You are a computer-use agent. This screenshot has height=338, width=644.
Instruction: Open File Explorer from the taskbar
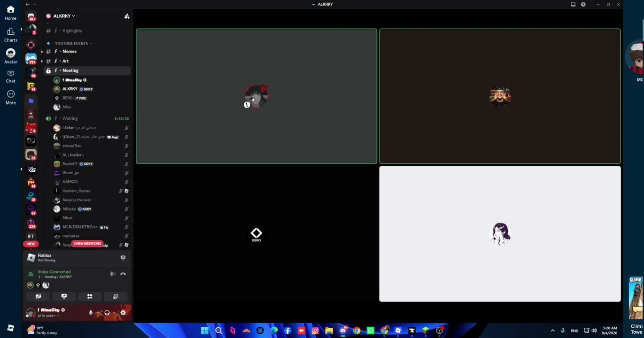(x=329, y=330)
